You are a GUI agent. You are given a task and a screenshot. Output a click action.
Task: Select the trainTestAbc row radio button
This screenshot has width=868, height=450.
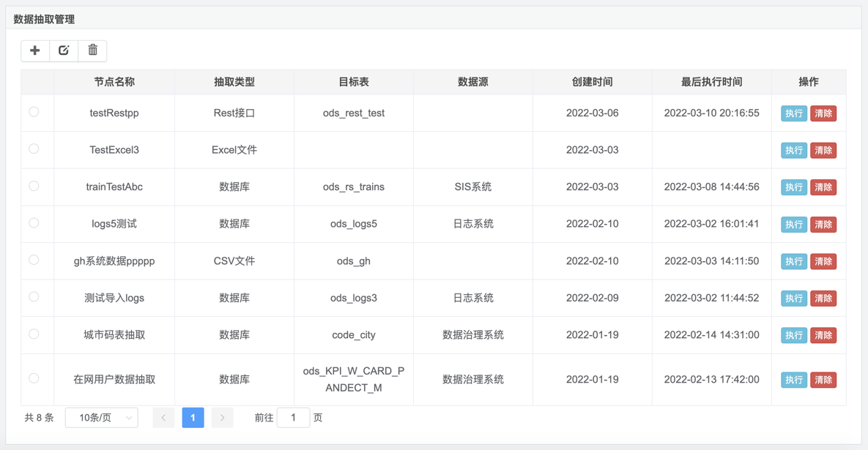pos(34,186)
